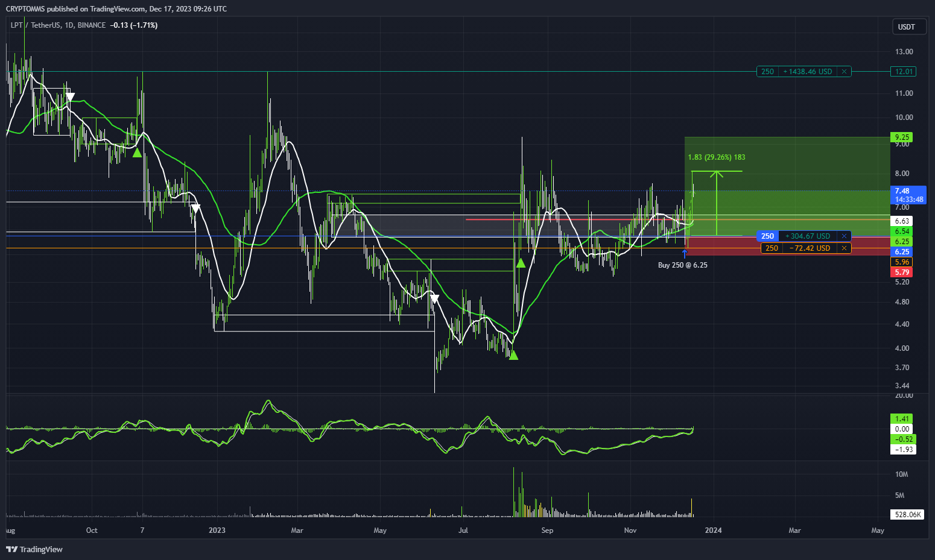Select the +1438.46 USD profit label
Image resolution: width=935 pixels, height=560 pixels.
point(808,72)
